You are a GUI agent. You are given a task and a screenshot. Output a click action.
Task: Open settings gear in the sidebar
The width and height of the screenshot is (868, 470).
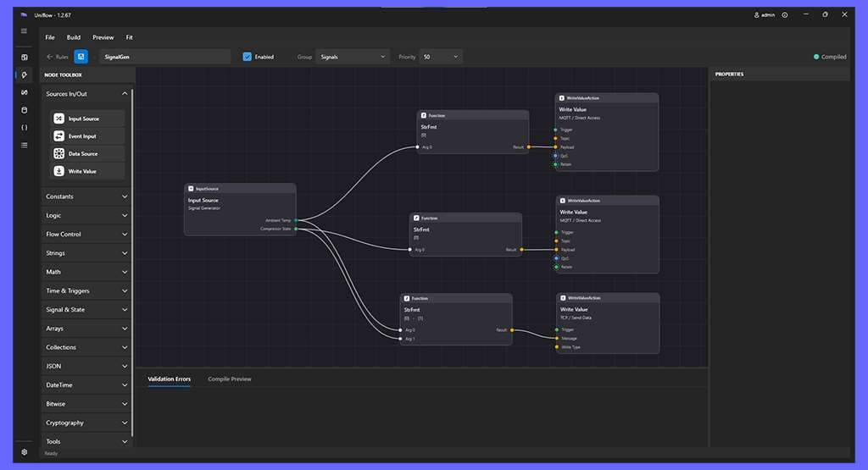[x=25, y=451]
